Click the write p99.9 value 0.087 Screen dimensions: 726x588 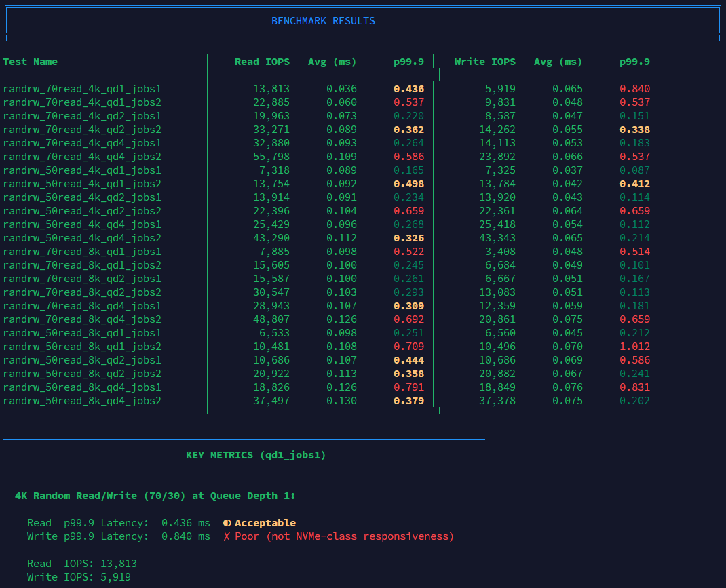[x=635, y=170]
